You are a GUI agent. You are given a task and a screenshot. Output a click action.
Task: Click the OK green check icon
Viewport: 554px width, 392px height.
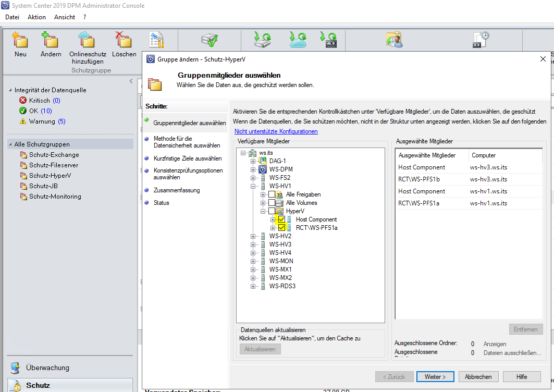click(x=23, y=111)
